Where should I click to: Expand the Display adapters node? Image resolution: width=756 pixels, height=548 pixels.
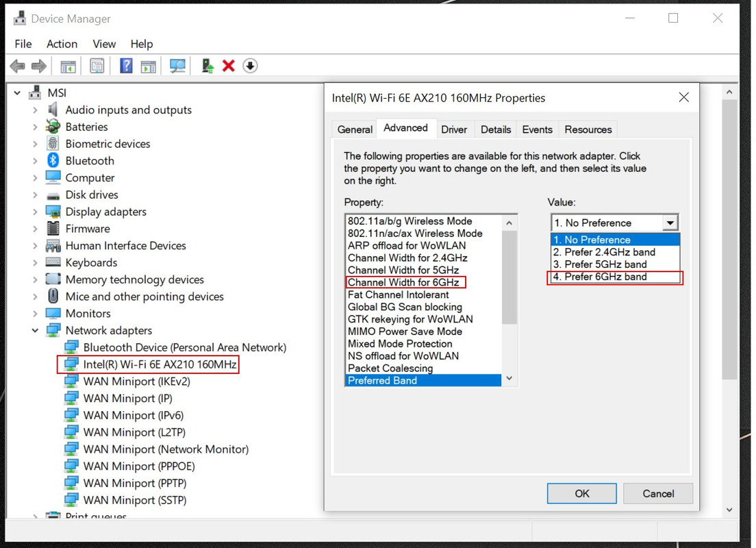pyautogui.click(x=35, y=212)
